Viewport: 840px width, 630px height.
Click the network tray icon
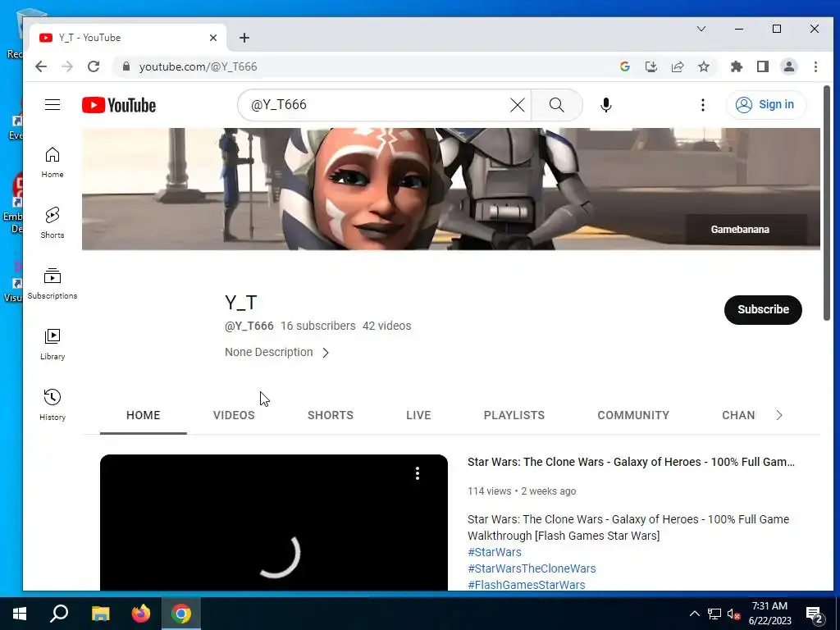(714, 614)
